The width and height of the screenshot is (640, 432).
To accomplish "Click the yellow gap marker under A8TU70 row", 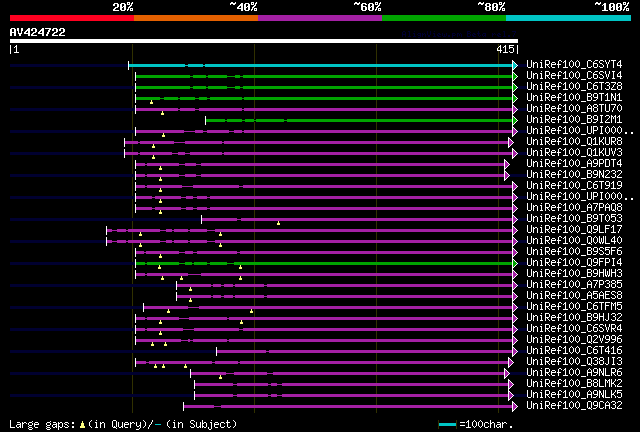I will tap(162, 113).
